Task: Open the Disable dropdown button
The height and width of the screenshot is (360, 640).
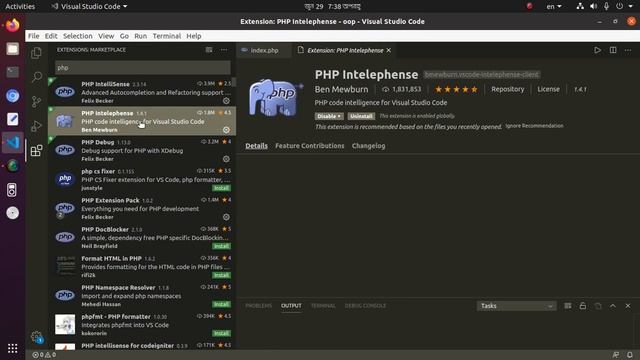Action: point(329,116)
